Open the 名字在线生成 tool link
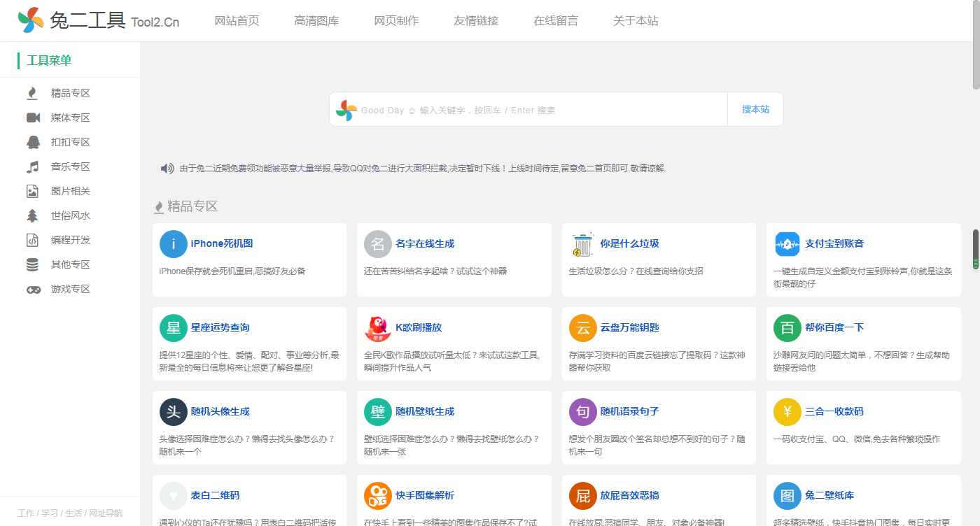The width and height of the screenshot is (980, 526). coord(425,243)
